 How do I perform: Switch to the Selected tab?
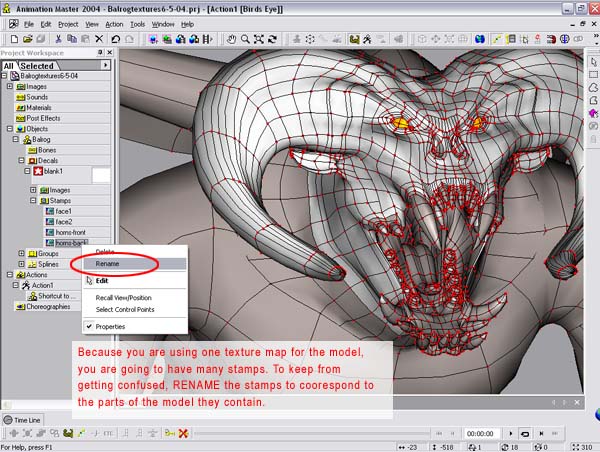click(x=35, y=65)
